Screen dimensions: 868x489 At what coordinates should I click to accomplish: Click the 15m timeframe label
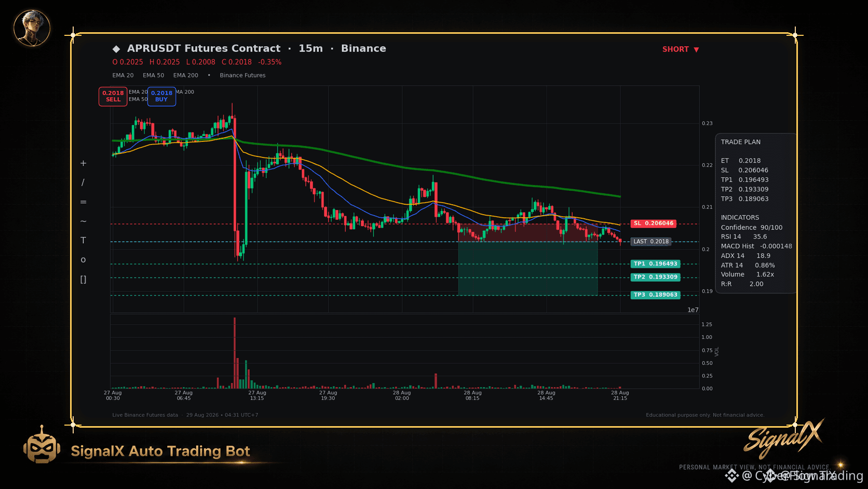point(310,48)
